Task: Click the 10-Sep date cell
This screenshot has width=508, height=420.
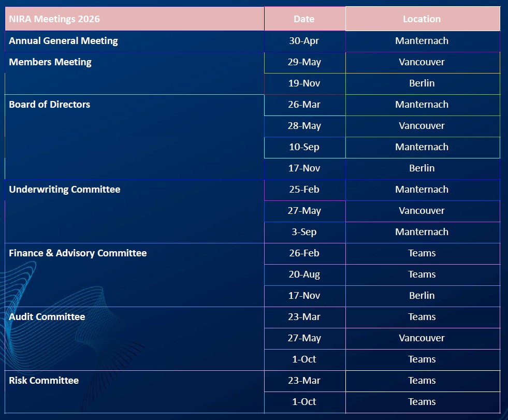Action: [304, 147]
